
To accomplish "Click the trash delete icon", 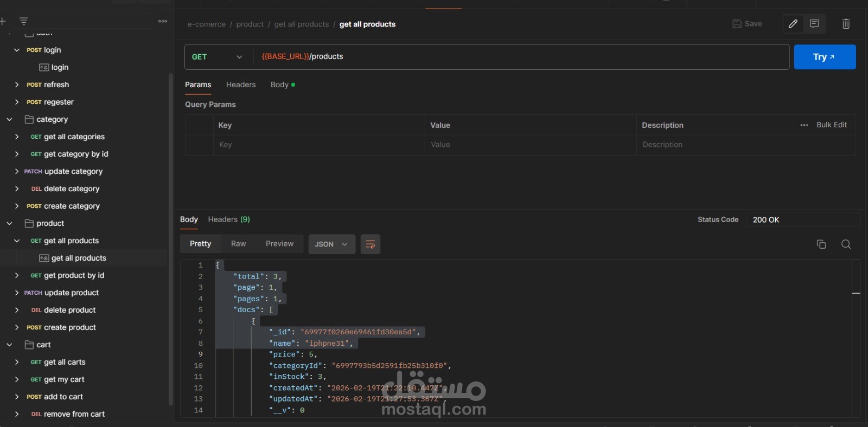I will 846,24.
